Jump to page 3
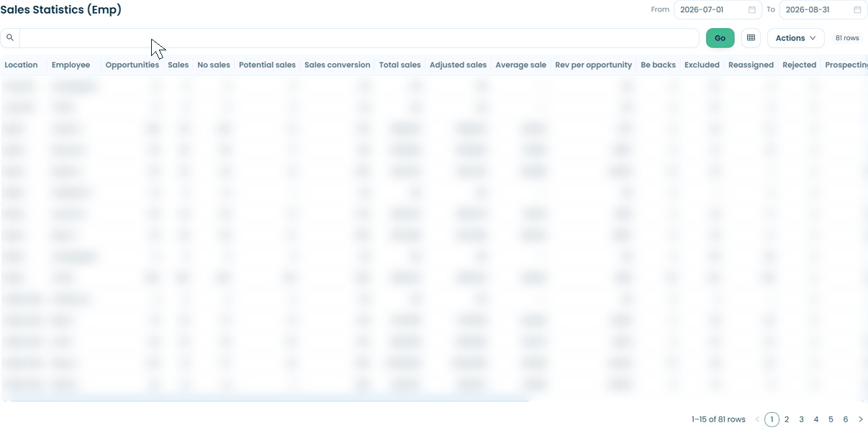Viewport: 868px width, 446px height. click(x=801, y=419)
